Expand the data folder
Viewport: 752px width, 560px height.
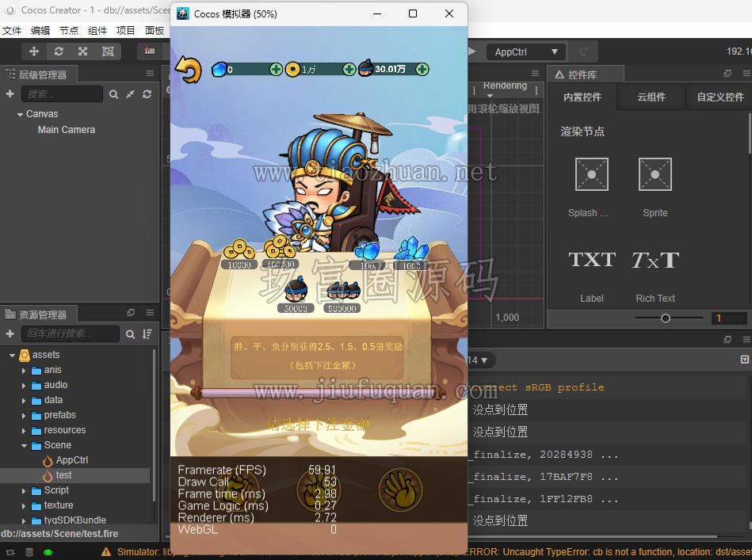24,400
